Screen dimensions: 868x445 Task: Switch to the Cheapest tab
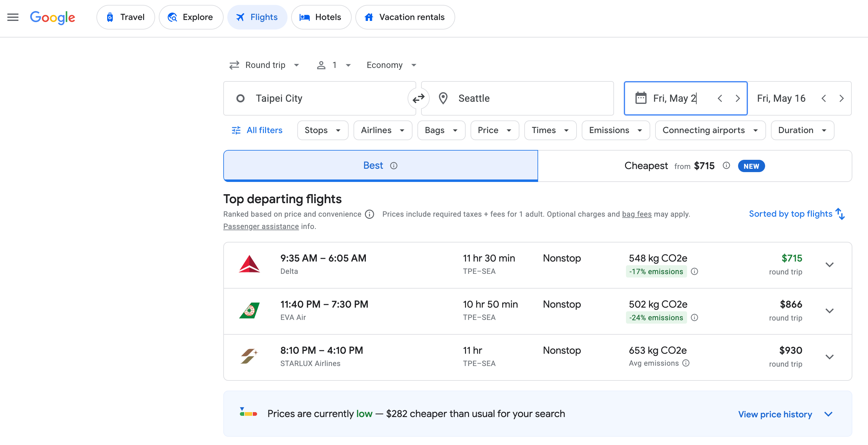tap(646, 166)
